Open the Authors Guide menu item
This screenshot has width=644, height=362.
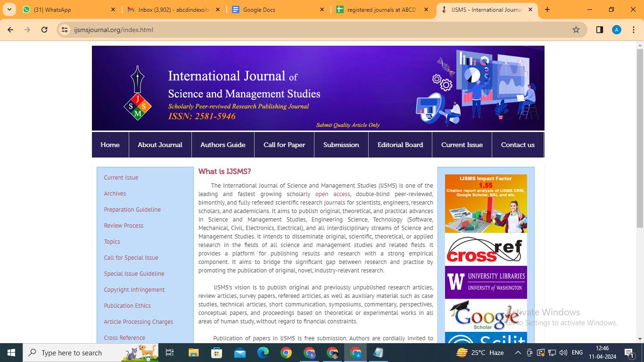pos(223,145)
